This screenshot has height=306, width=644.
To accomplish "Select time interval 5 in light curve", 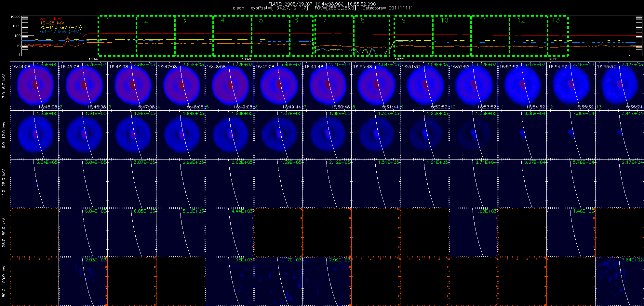I will [x=271, y=36].
